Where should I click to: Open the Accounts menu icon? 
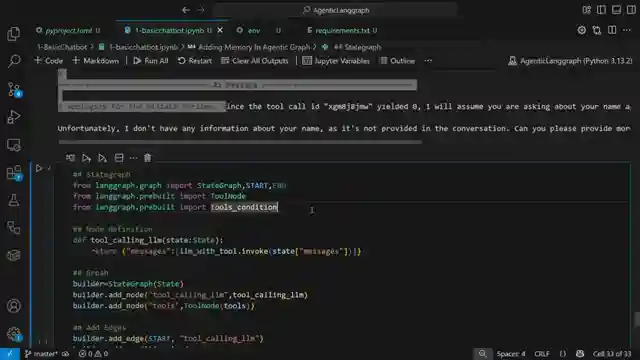click(13, 306)
